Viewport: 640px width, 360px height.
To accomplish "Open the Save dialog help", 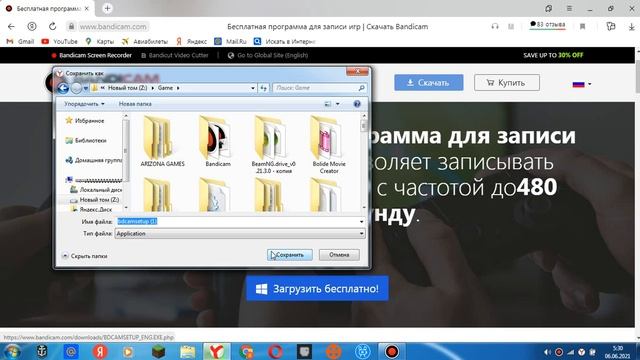I will 357,104.
